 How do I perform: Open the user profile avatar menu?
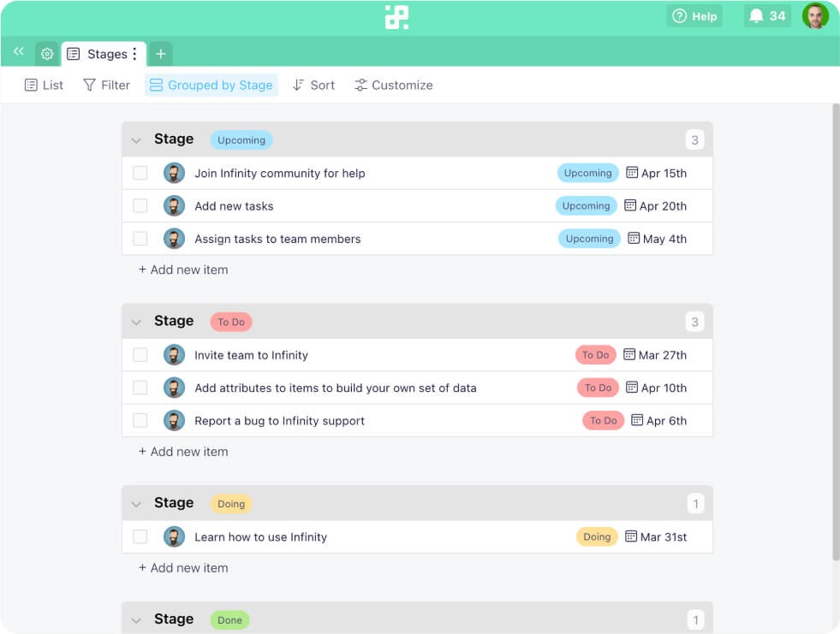click(815, 16)
